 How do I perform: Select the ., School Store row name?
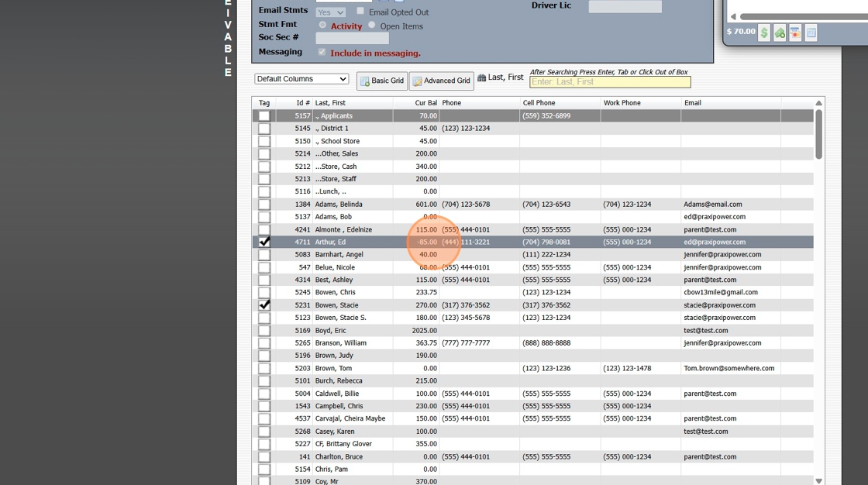[x=337, y=141]
